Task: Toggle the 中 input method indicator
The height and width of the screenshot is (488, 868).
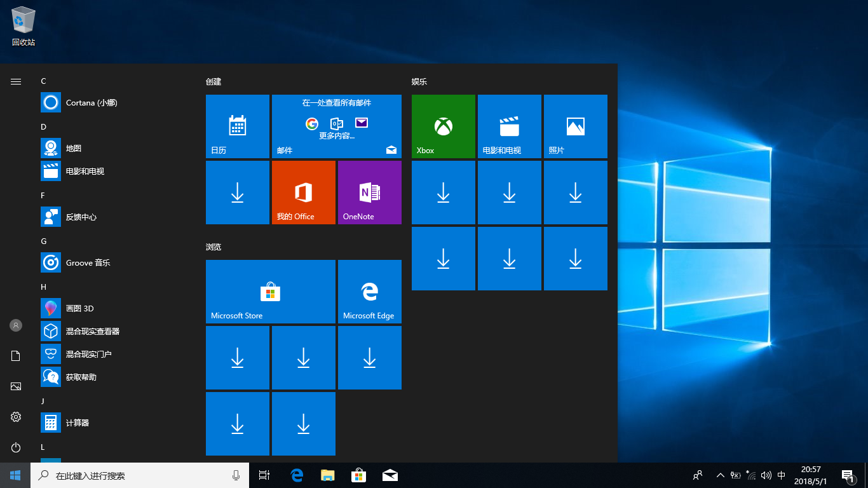Action: 782,475
